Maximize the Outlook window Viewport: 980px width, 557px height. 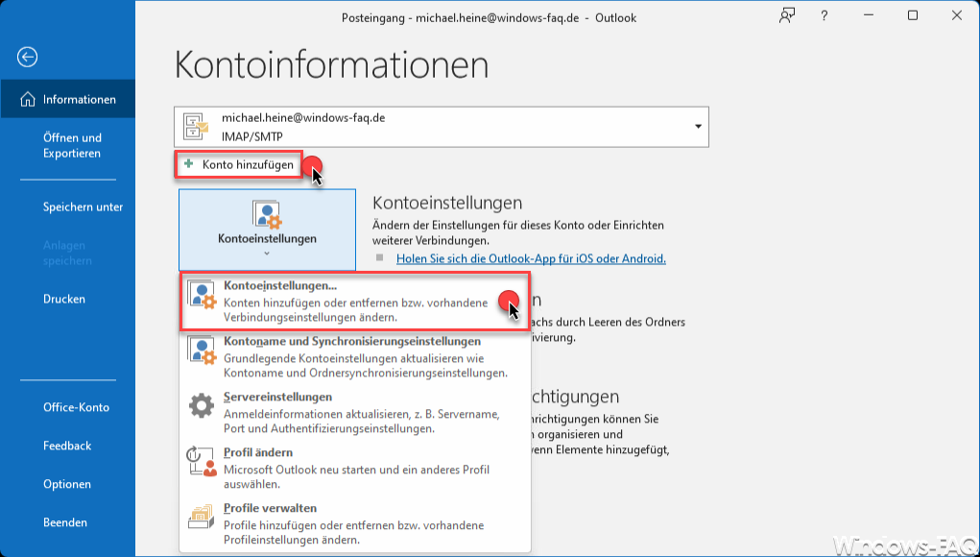pyautogui.click(x=913, y=16)
